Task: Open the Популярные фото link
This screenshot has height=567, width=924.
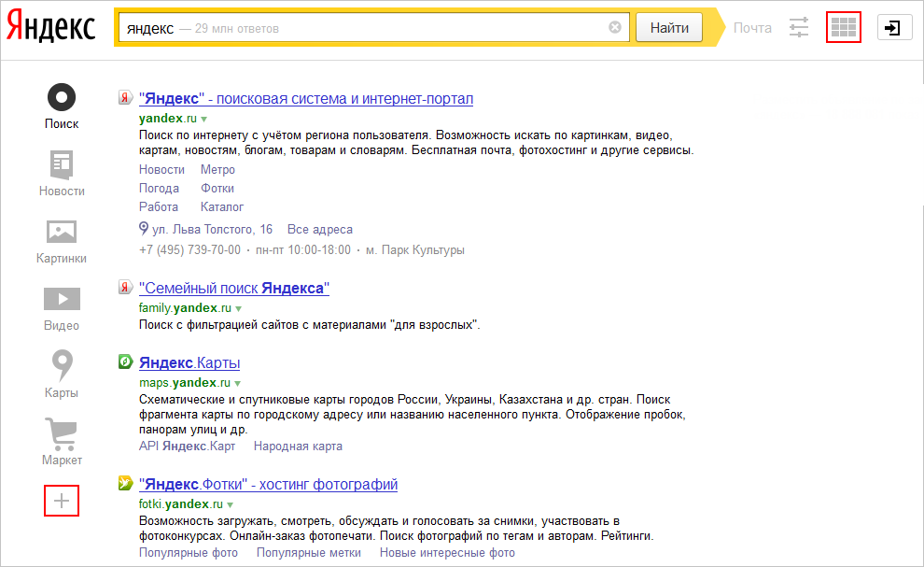Action: [189, 552]
